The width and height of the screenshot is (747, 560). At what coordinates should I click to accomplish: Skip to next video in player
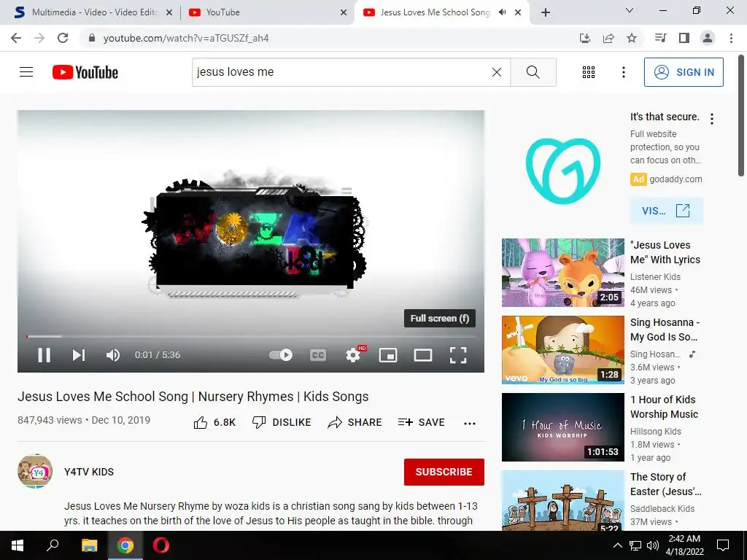click(79, 355)
